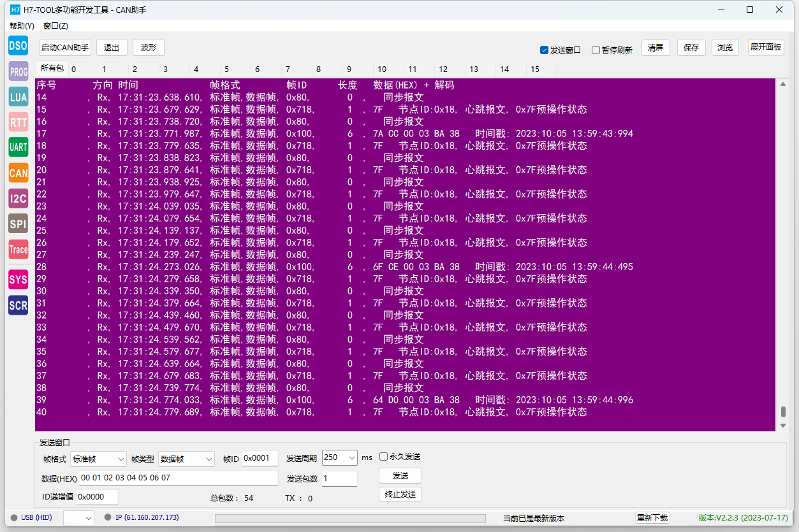Click the 展开面板 button

pyautogui.click(x=766, y=47)
